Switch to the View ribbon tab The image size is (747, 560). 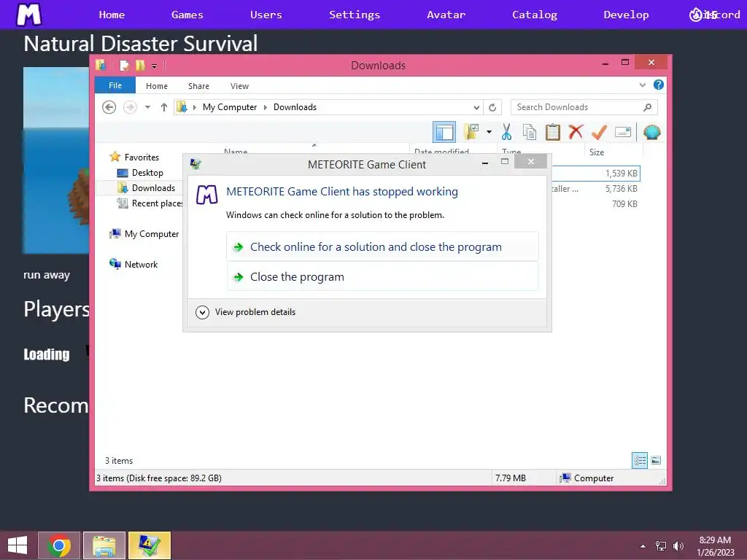pos(239,86)
